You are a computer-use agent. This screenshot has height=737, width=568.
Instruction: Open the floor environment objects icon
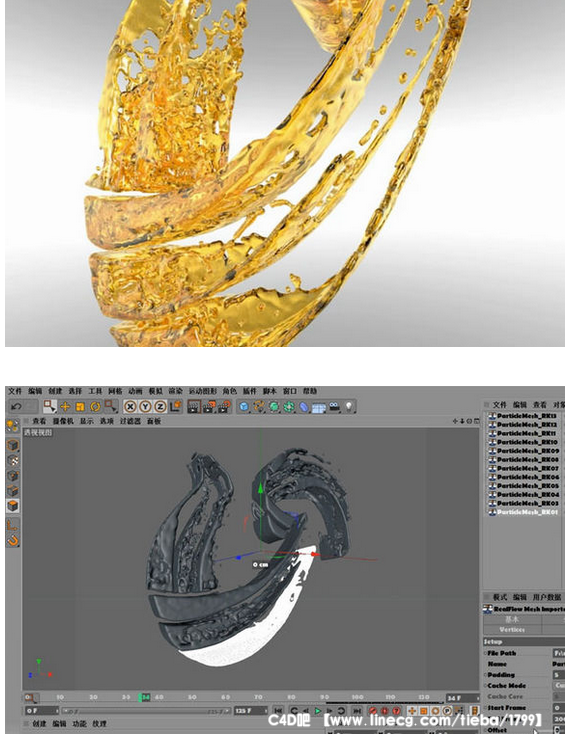(319, 408)
